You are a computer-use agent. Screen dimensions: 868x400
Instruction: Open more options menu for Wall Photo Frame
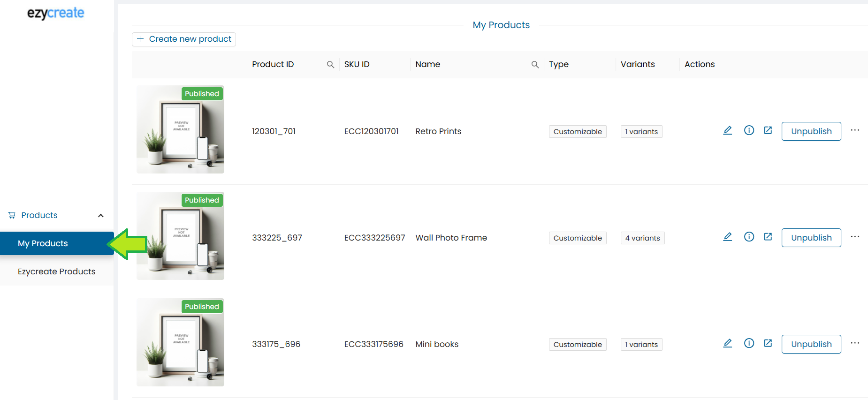coord(854,237)
